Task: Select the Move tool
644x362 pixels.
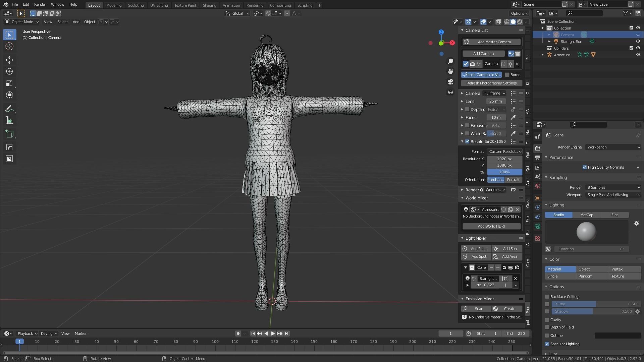Action: click(x=9, y=60)
